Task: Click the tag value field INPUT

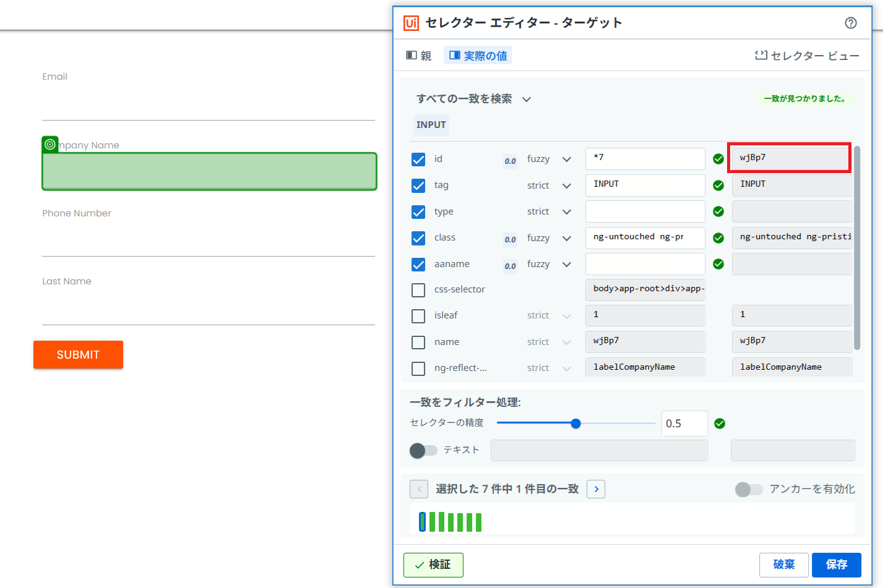Action: pos(645,185)
